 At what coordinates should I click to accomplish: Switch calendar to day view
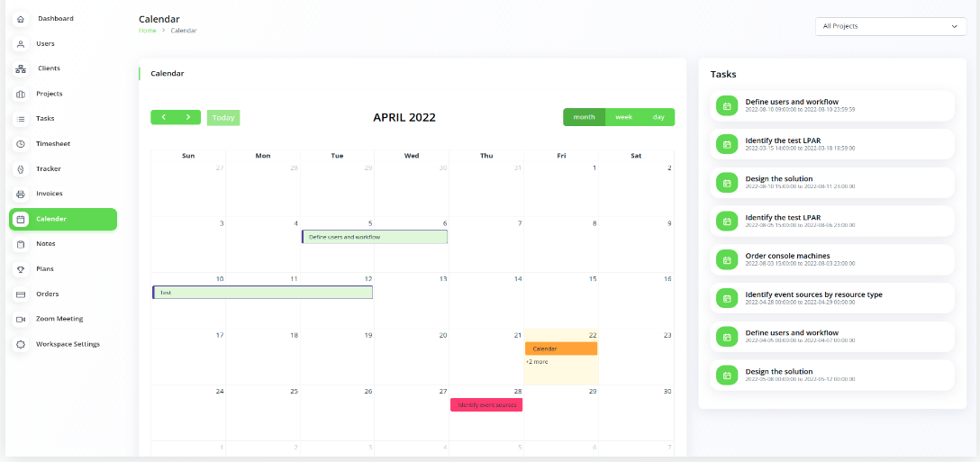(x=658, y=117)
